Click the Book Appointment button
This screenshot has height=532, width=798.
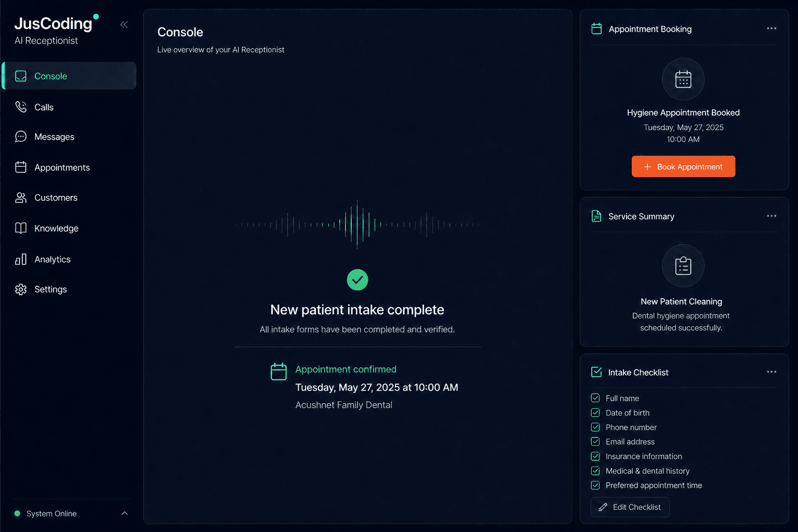(x=683, y=166)
